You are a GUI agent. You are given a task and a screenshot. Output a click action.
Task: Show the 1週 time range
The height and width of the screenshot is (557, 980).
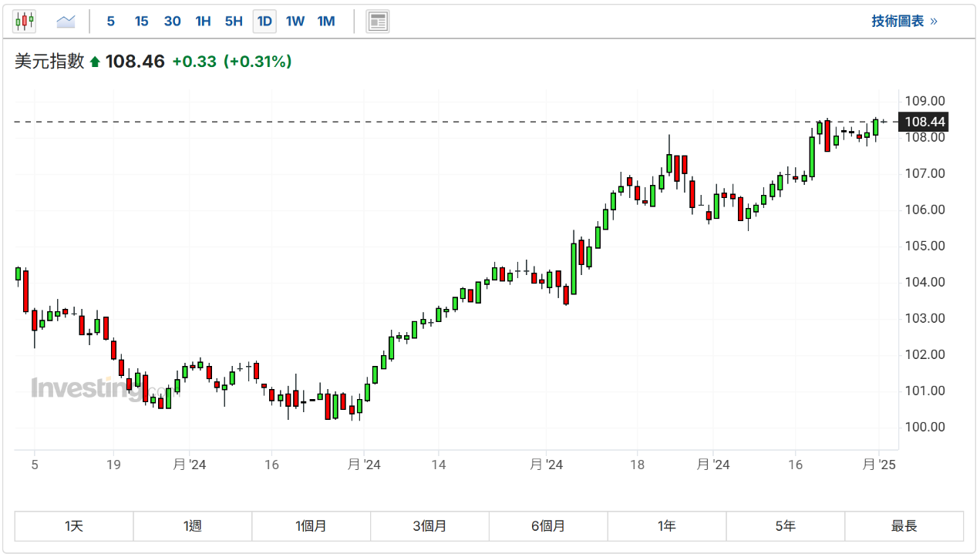click(x=193, y=526)
